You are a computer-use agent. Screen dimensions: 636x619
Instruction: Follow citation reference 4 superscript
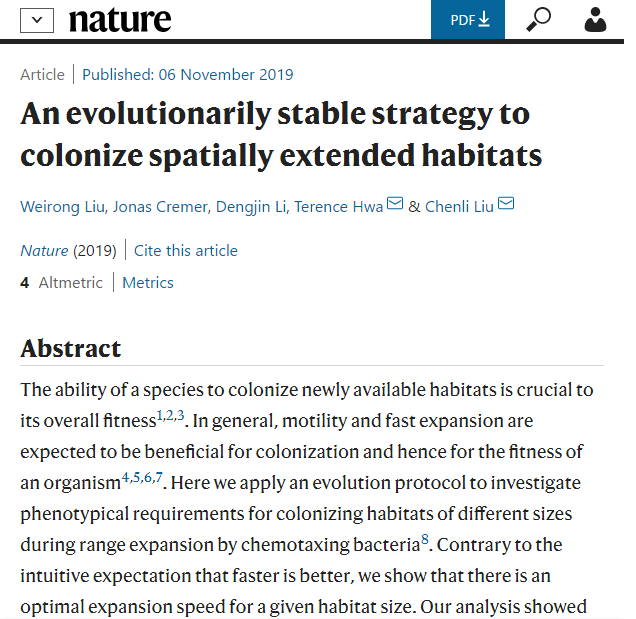tap(125, 477)
